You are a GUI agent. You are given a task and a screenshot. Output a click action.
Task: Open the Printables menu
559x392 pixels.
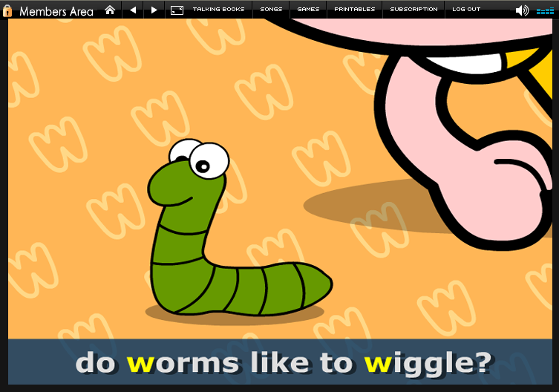pyautogui.click(x=355, y=9)
